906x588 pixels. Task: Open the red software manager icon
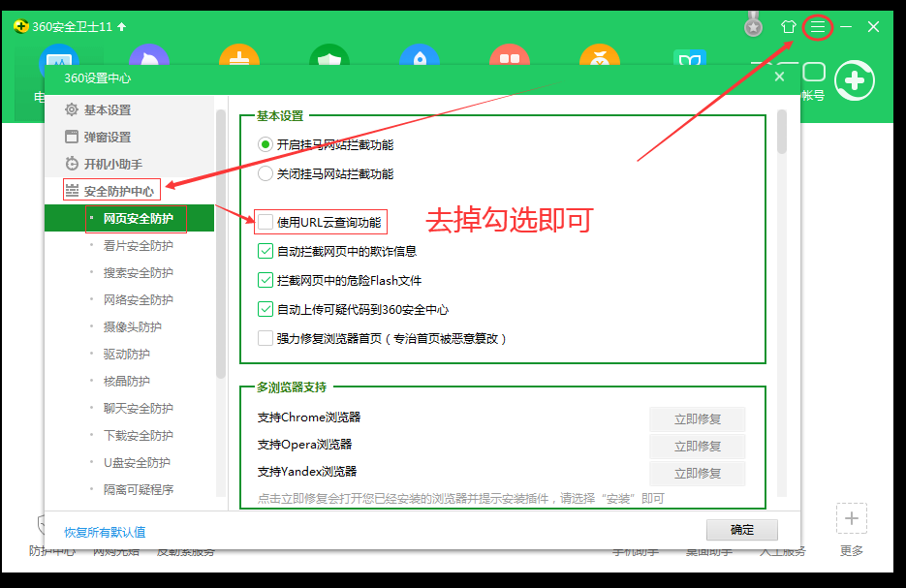(x=510, y=53)
